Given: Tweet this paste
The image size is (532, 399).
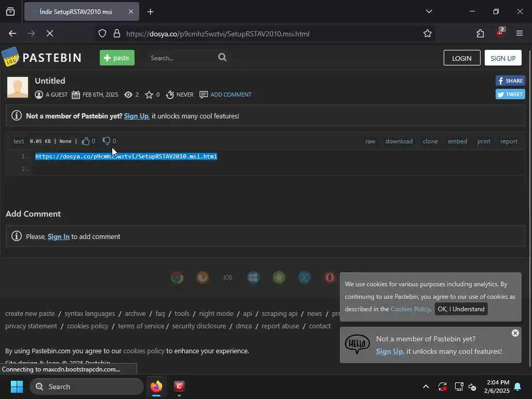Looking at the screenshot, I should pos(510,95).
